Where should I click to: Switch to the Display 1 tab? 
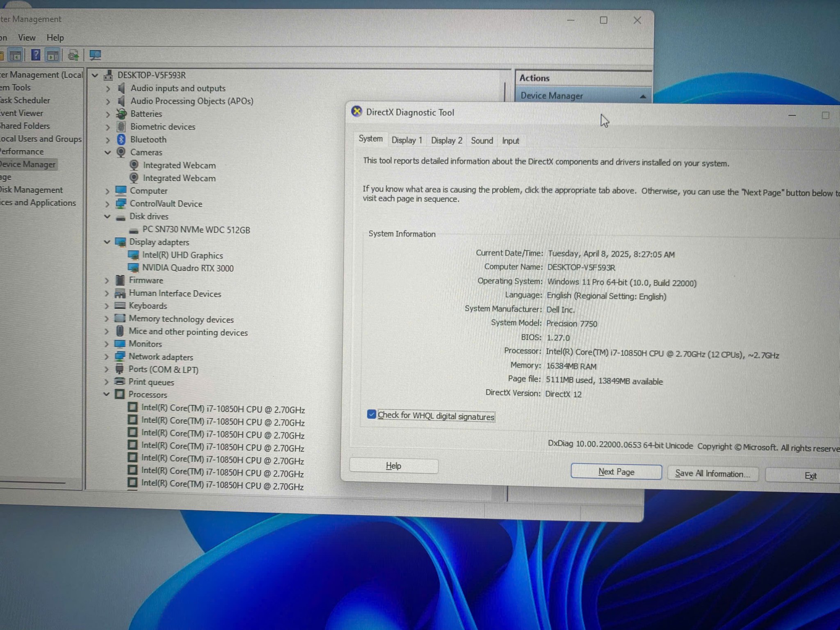pos(406,140)
